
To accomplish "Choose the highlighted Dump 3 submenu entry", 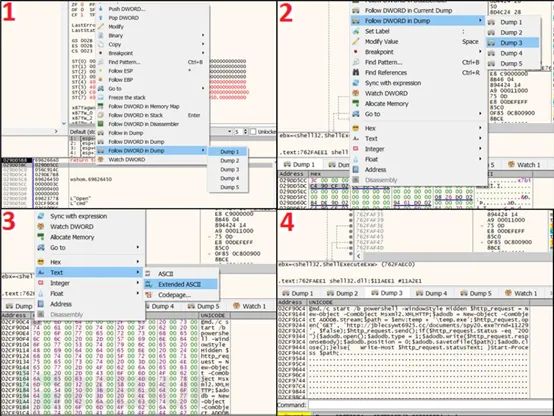I will pos(513,43).
